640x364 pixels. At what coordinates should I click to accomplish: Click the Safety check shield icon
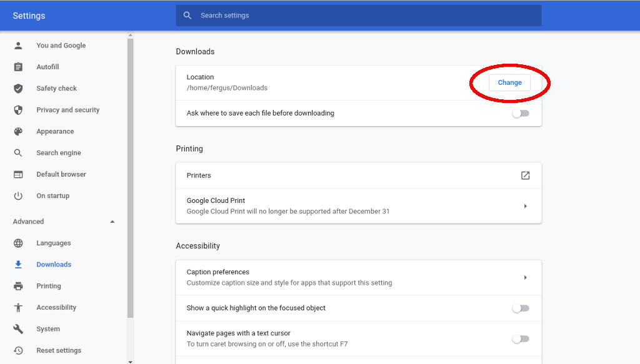pyautogui.click(x=18, y=89)
